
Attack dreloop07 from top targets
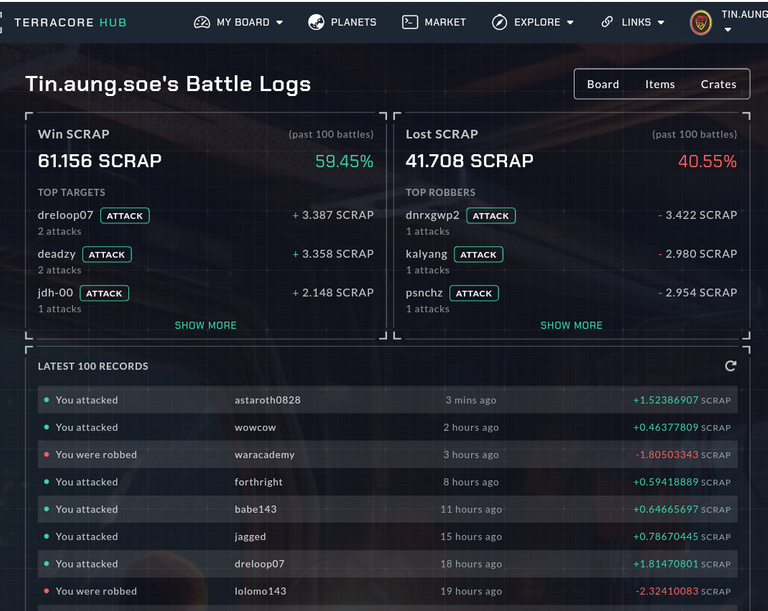[x=125, y=216]
